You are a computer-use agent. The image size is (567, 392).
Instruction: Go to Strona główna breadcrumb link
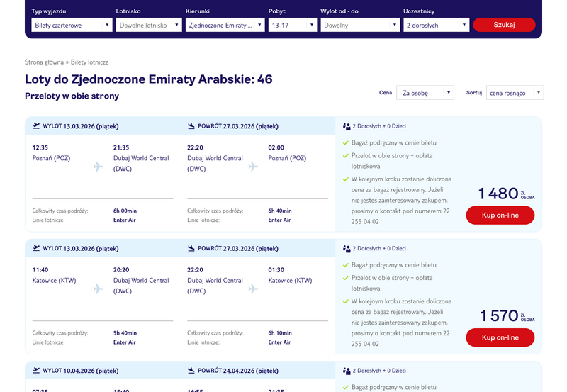coord(43,62)
